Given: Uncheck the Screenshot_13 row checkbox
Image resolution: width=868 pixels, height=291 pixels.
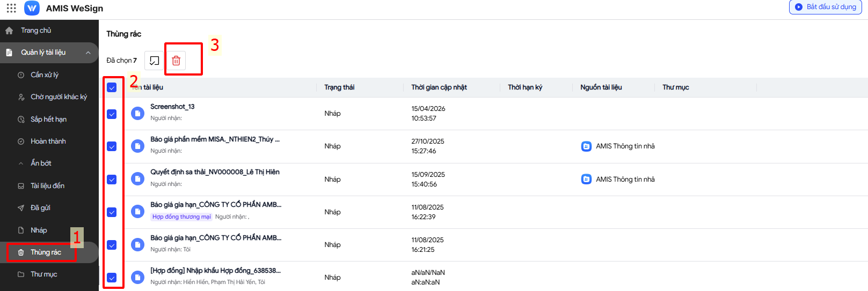Looking at the screenshot, I should tap(112, 114).
